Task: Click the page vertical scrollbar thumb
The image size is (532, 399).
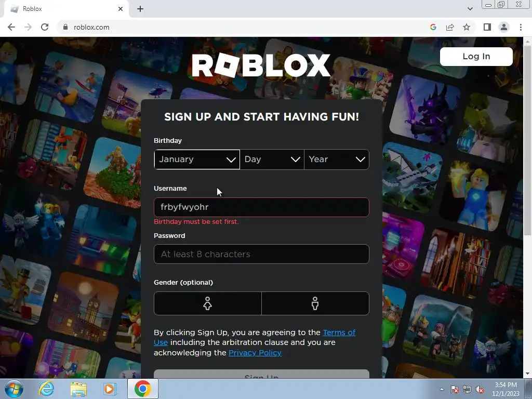Action: (527, 139)
